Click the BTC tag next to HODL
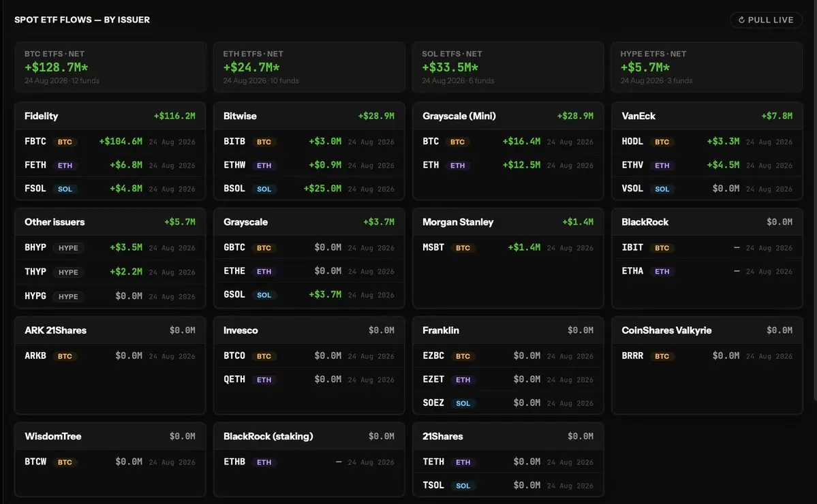This screenshot has width=817, height=504. click(x=662, y=142)
